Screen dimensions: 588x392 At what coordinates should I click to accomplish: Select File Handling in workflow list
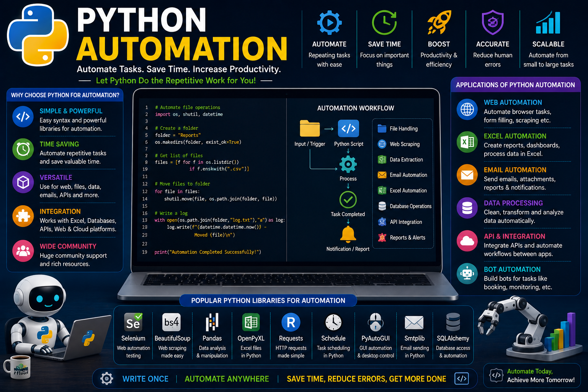tap(398, 129)
